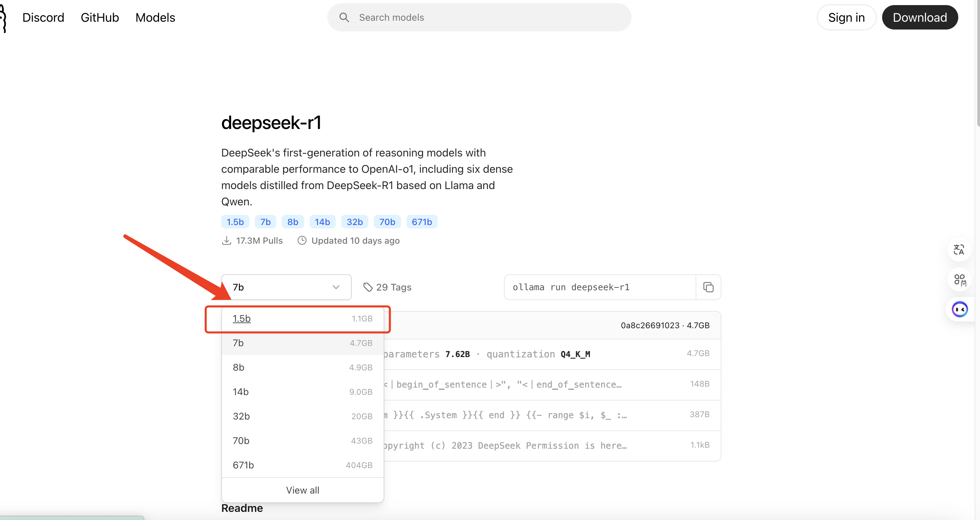Image resolution: width=980 pixels, height=520 pixels.
Task: Open the GitHub nav link
Action: tap(100, 18)
